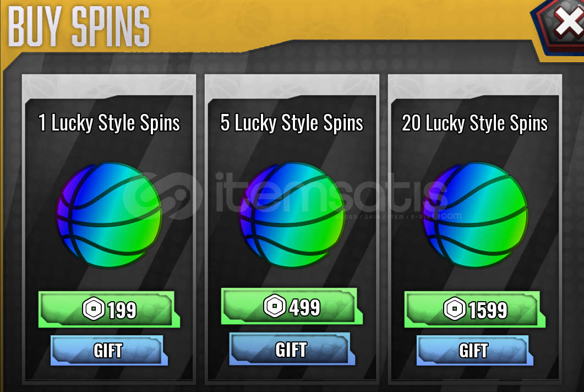Gift the 20 Lucky Style Spins pack
Screen dimensions: 584x392
(475, 350)
